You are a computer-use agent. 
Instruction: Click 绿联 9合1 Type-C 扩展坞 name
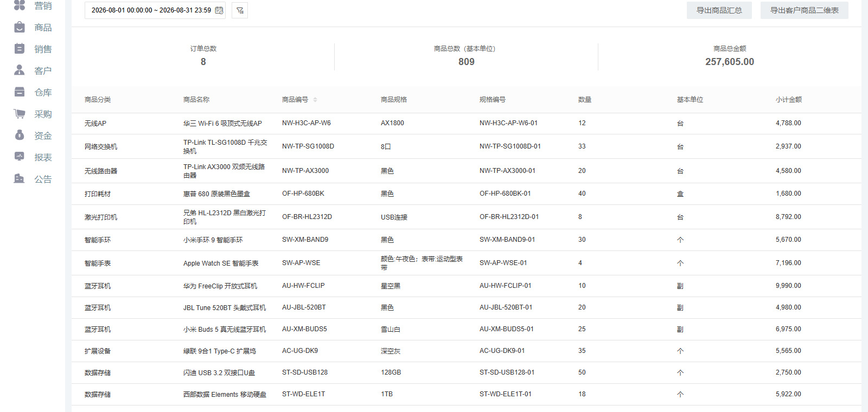(220, 351)
